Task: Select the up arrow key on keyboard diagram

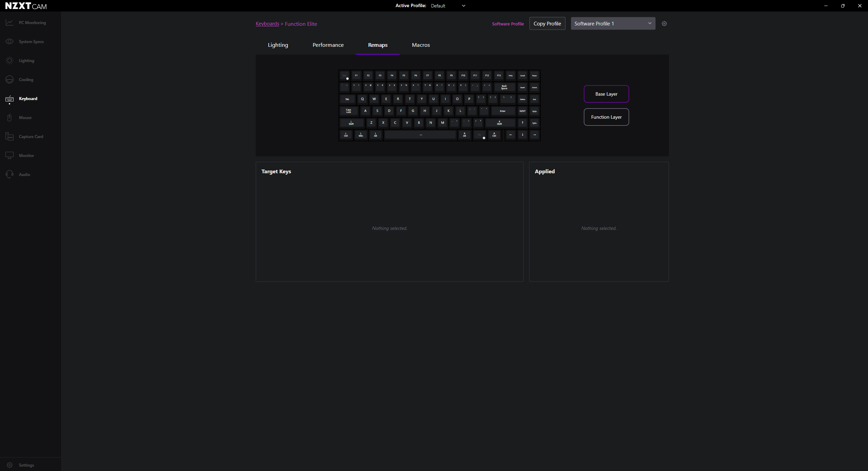Action: [x=522, y=123]
